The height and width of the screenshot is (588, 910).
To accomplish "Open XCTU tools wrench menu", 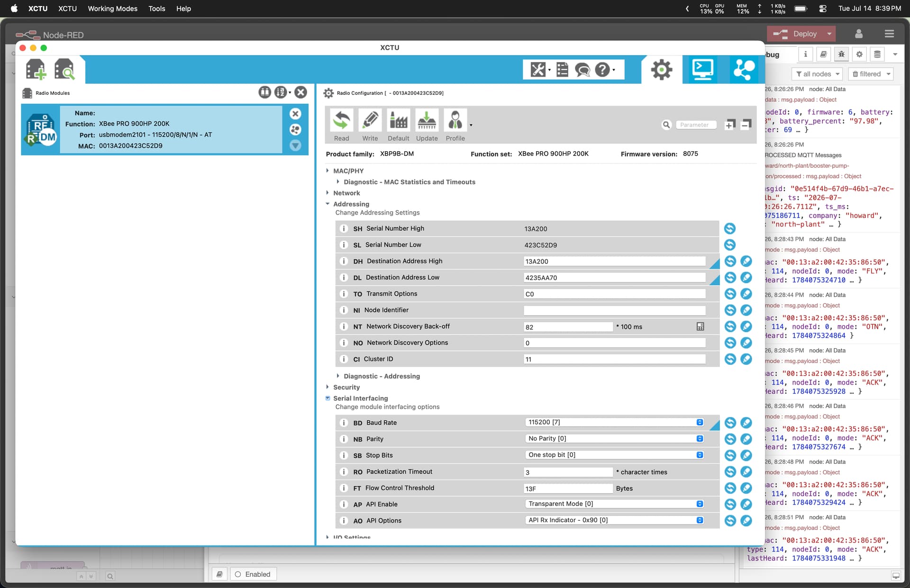I will 539,70.
